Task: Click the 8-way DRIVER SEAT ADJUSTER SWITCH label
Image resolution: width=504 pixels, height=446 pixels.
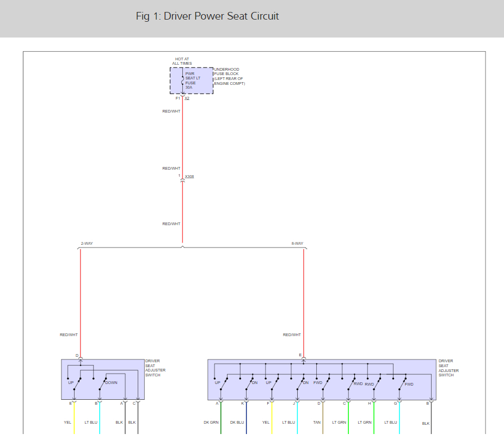Action: click(x=448, y=368)
